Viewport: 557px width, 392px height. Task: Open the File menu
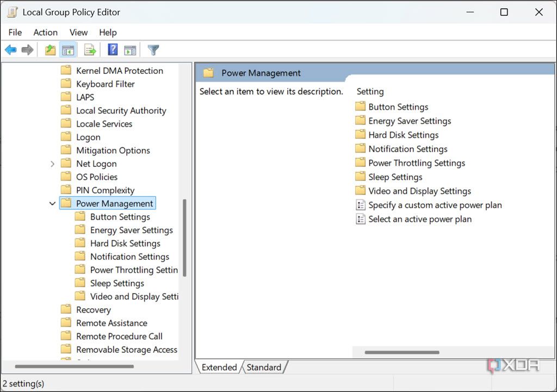coord(15,32)
